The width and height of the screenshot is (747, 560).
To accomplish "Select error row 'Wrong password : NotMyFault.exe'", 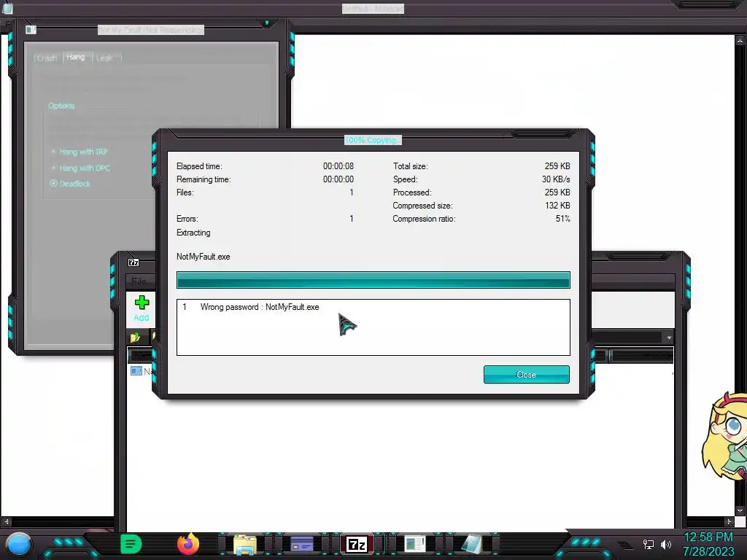I will [373, 307].
